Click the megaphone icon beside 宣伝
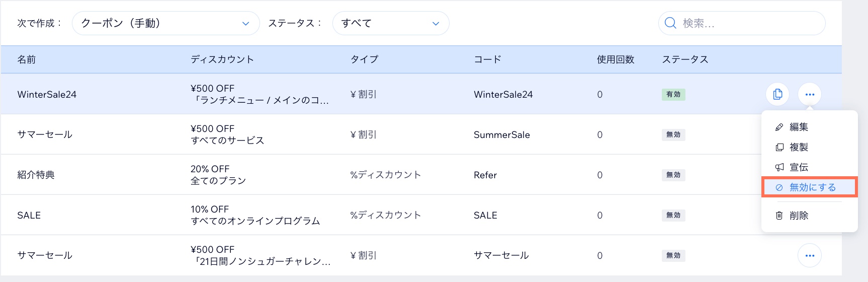 [779, 167]
